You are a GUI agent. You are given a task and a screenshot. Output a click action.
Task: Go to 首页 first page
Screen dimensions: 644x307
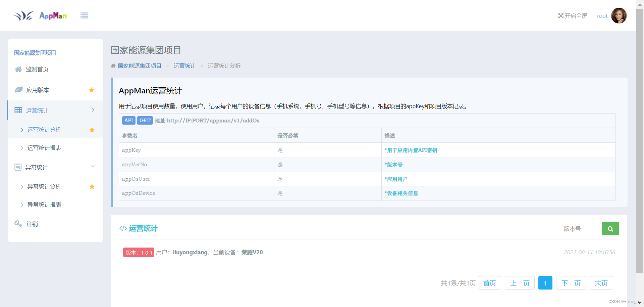pos(489,283)
